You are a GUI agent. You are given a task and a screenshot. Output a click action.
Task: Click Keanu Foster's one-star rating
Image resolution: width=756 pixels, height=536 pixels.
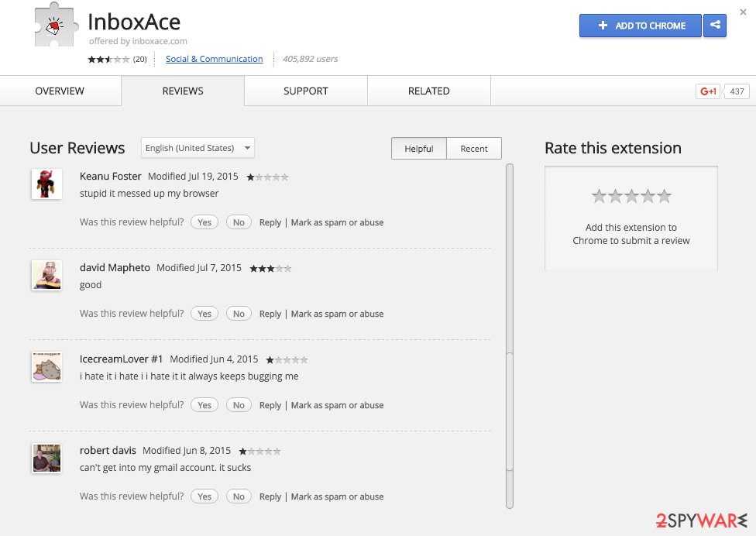pos(267,177)
